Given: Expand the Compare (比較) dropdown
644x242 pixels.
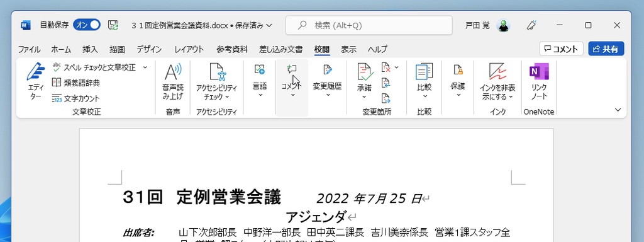Looking at the screenshot, I should click(x=425, y=96).
